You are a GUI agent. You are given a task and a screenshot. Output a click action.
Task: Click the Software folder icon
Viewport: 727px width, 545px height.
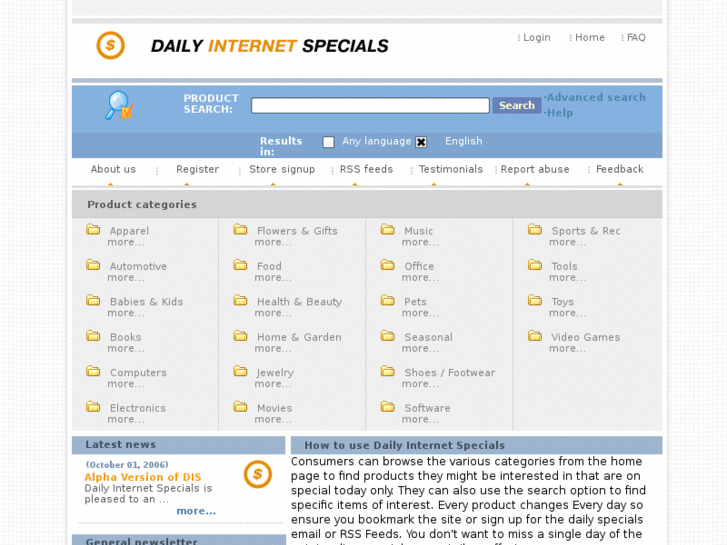coord(388,406)
